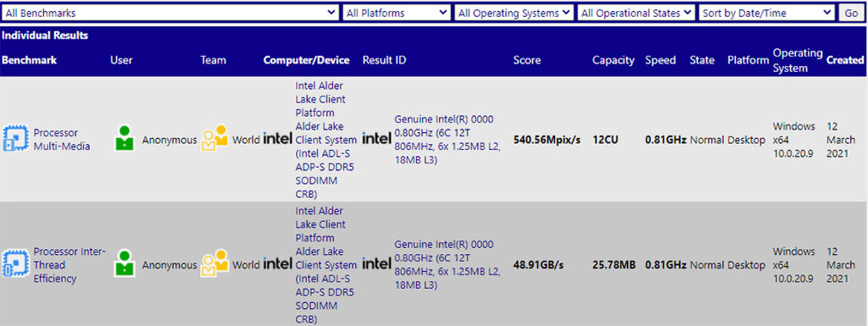The image size is (868, 326).
Task: Expand the All Operating Systems dropdown
Action: [514, 13]
